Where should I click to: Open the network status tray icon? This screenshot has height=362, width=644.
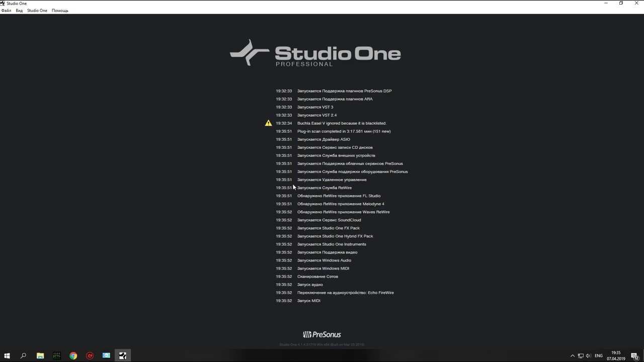click(580, 356)
